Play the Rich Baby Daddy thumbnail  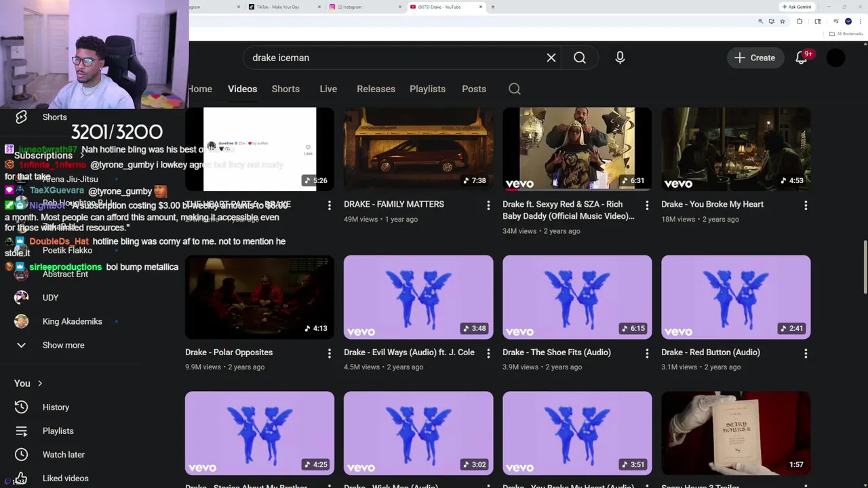(x=577, y=148)
